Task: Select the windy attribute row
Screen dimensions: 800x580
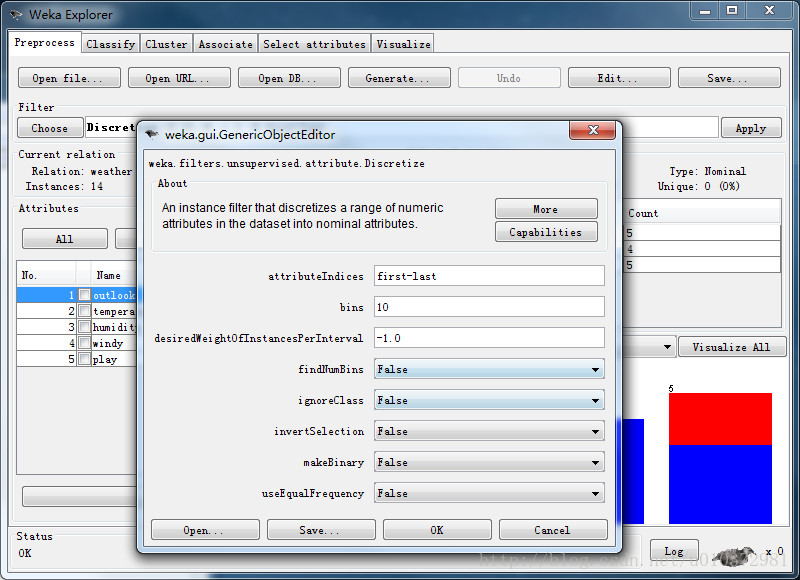Action: click(77, 343)
